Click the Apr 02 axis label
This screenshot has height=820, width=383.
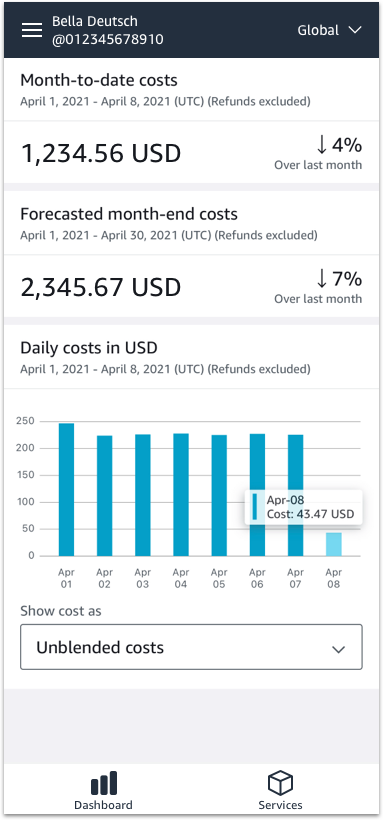click(105, 578)
